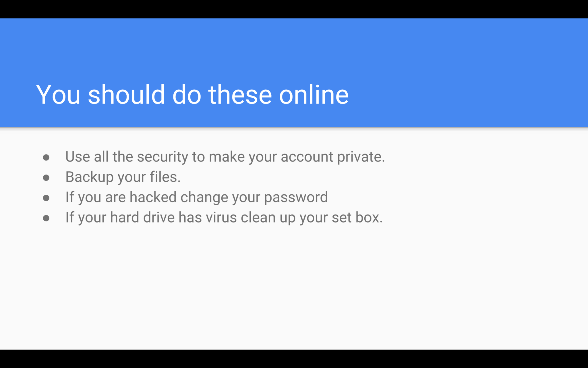Click the 'If you are hacked' bullet line
Image resolution: width=588 pixels, height=368 pixels.
pyautogui.click(x=196, y=197)
